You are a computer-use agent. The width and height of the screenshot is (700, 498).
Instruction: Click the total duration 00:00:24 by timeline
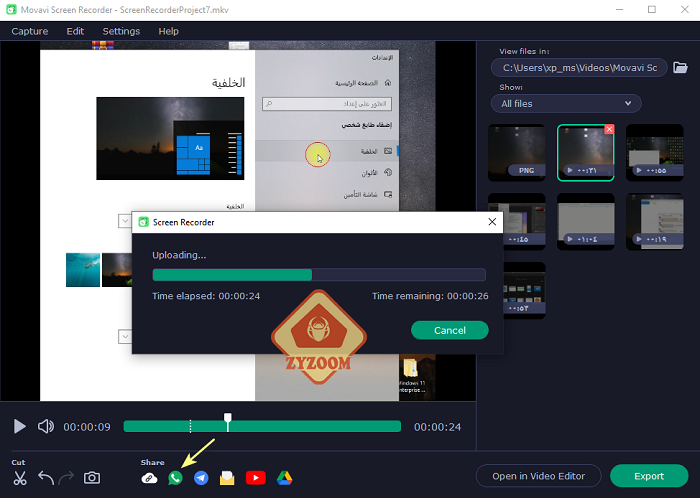[x=437, y=427]
